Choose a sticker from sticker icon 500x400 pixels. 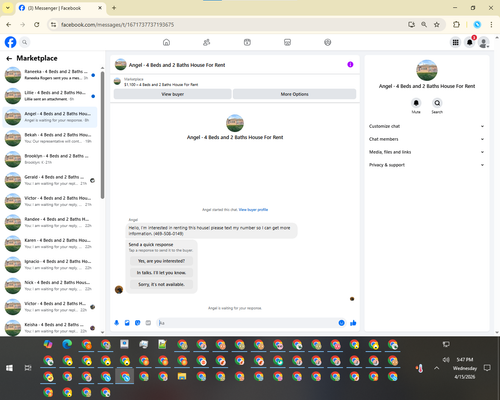[x=138, y=323]
